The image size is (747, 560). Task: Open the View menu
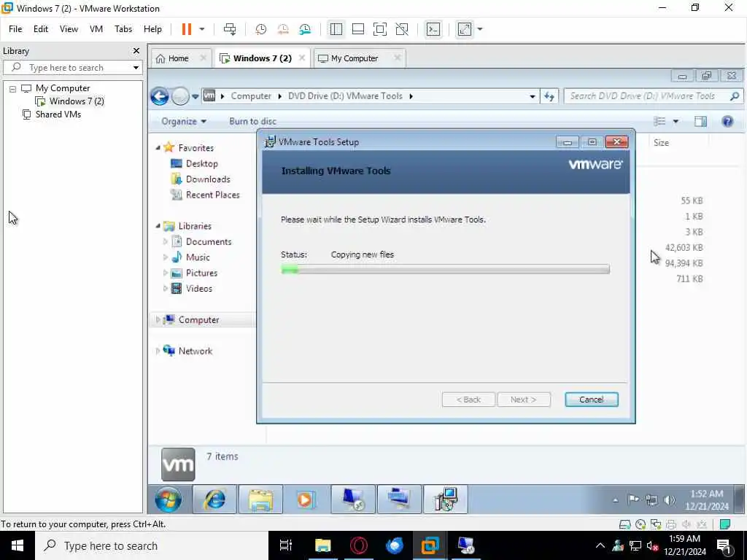(69, 29)
